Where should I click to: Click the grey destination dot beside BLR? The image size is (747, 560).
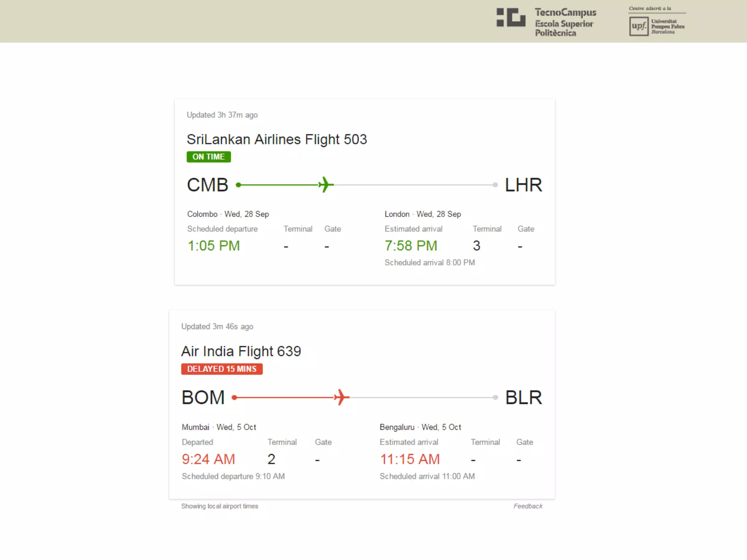click(495, 397)
